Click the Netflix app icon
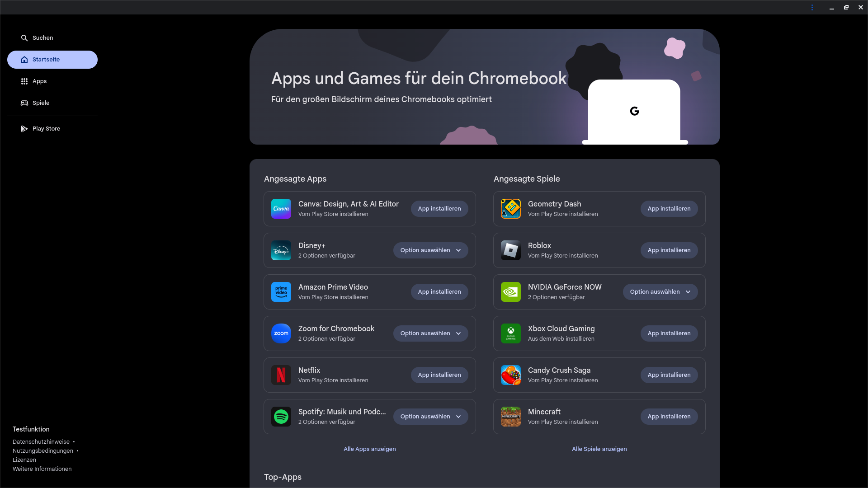 pyautogui.click(x=281, y=375)
